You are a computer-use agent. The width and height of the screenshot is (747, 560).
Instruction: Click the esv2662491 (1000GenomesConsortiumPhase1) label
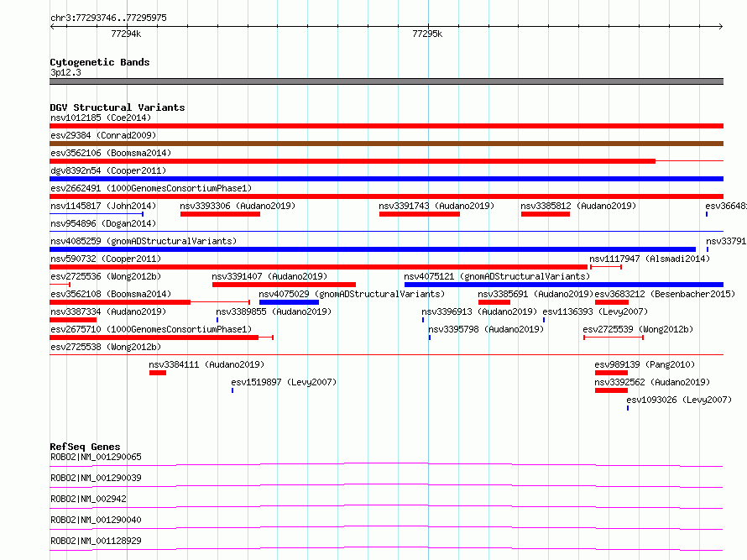point(151,188)
